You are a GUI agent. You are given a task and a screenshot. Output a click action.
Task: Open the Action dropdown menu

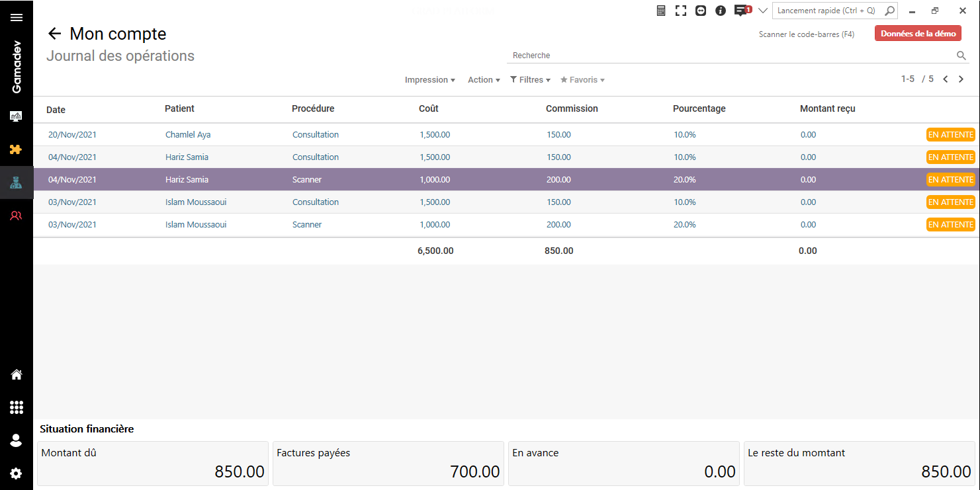click(484, 80)
